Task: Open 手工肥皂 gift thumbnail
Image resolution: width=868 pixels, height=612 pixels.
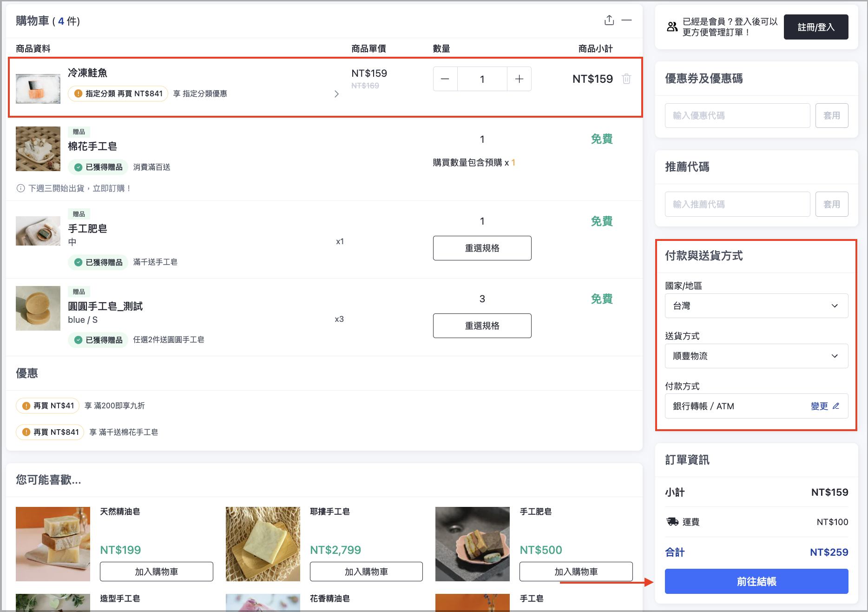Action: pyautogui.click(x=38, y=231)
